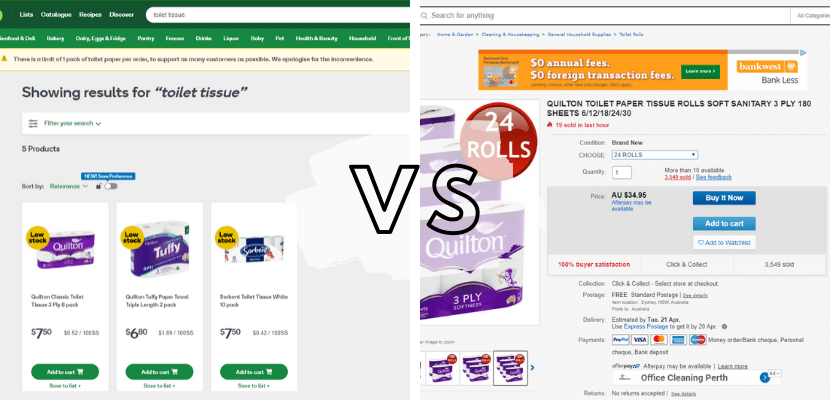Add Sorbent Toilet Tissue to cart

point(254,371)
